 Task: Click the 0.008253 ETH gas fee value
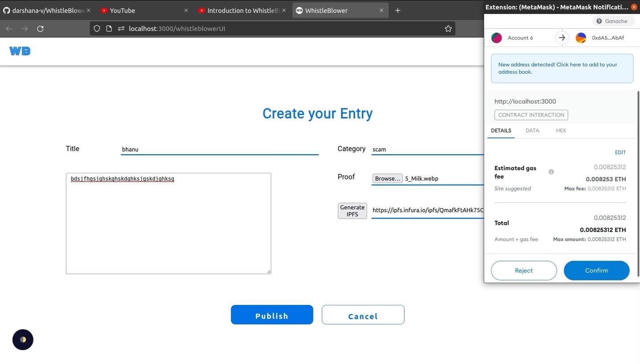(x=606, y=179)
